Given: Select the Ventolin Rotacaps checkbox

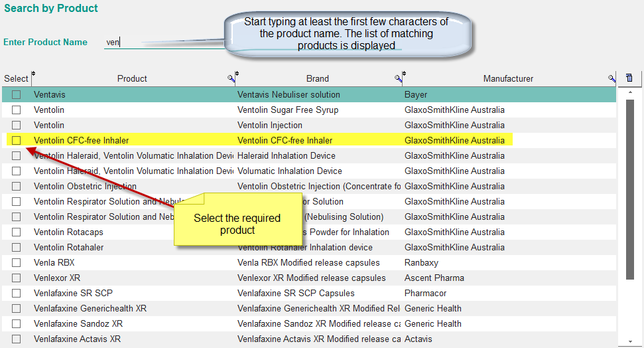Looking at the screenshot, I should point(16,232).
